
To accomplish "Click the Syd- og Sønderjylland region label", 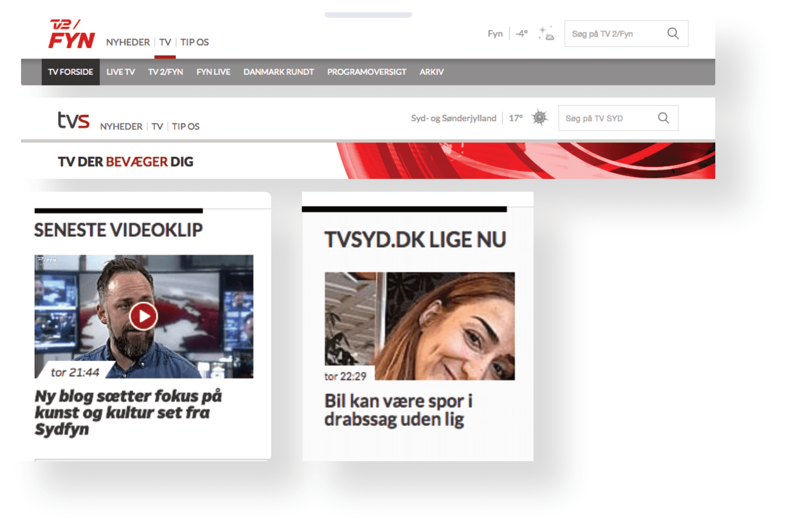I will (453, 118).
